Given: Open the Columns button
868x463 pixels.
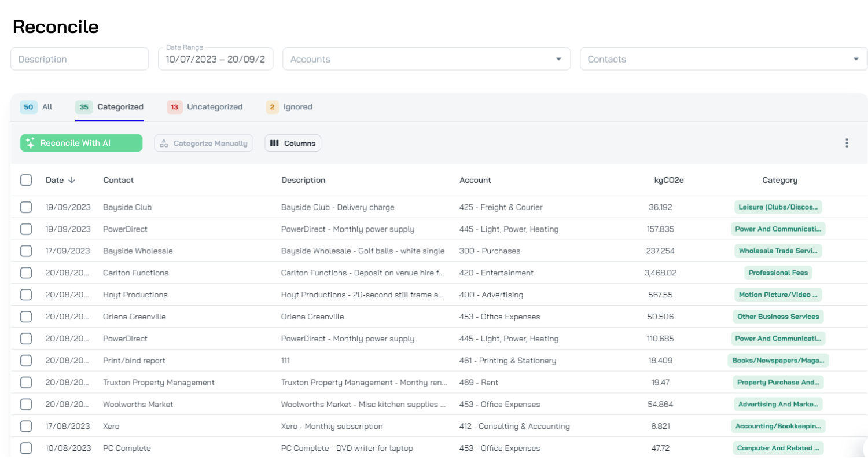Looking at the screenshot, I should (x=293, y=143).
